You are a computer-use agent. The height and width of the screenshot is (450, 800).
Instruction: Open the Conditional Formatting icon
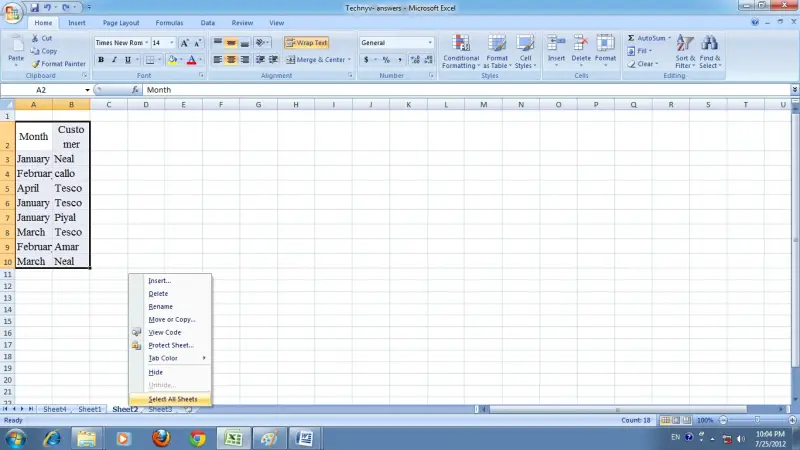tap(461, 44)
